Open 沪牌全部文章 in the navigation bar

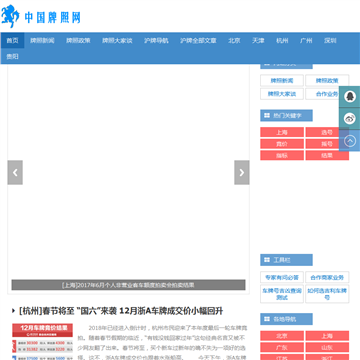tap(198, 41)
